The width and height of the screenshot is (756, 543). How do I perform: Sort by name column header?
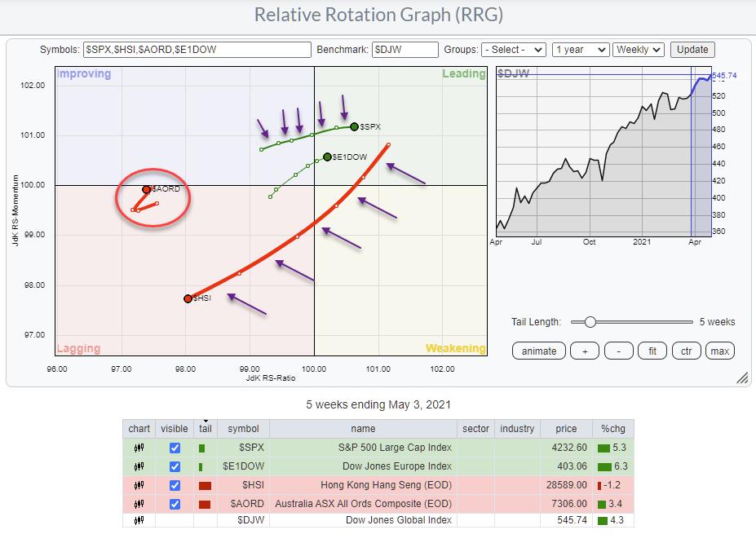click(363, 429)
